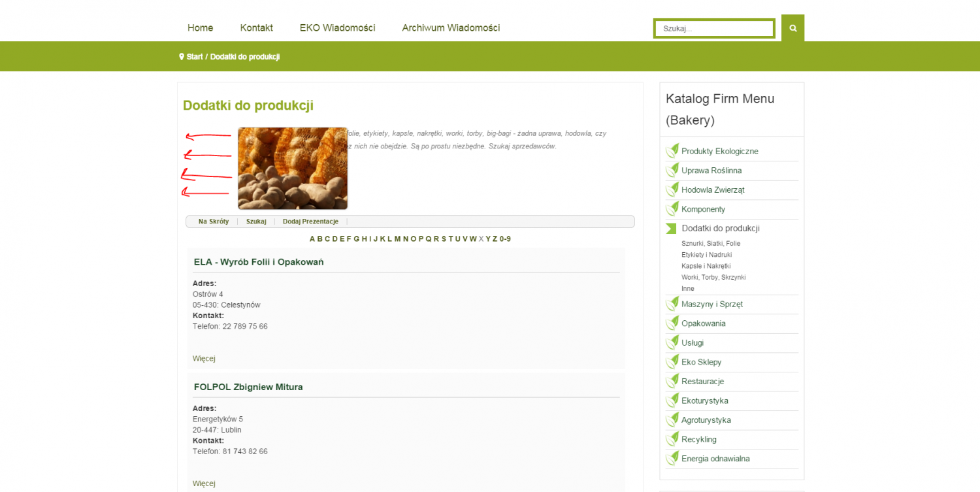Image resolution: width=980 pixels, height=492 pixels.
Task: Open Archiwum Wiadomości in top navigation
Action: click(x=451, y=28)
